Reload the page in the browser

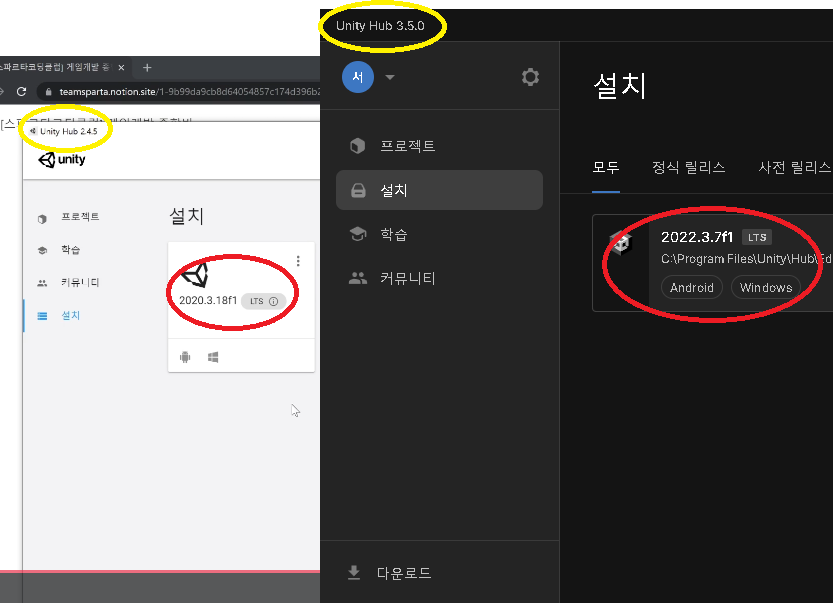(21, 91)
